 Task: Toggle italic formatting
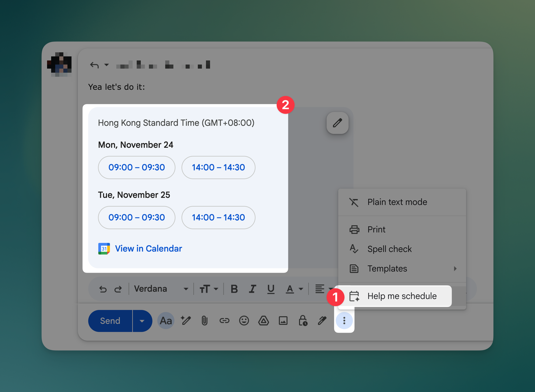click(252, 289)
